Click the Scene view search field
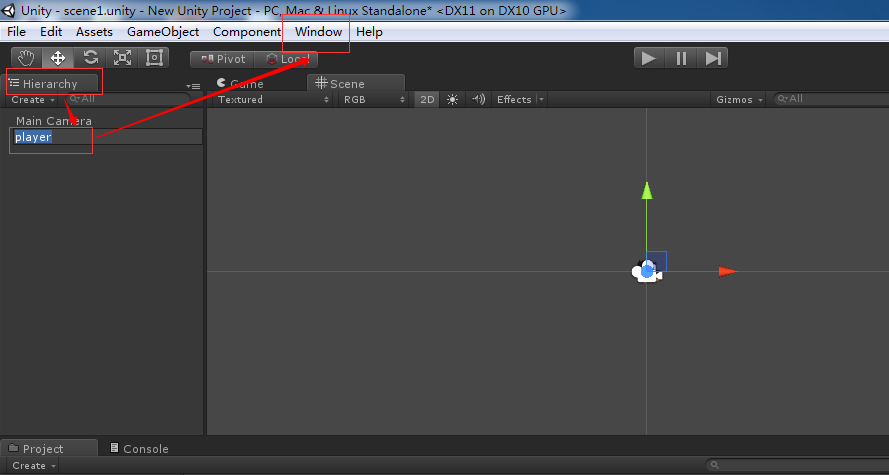The width and height of the screenshot is (889, 475). tap(831, 99)
